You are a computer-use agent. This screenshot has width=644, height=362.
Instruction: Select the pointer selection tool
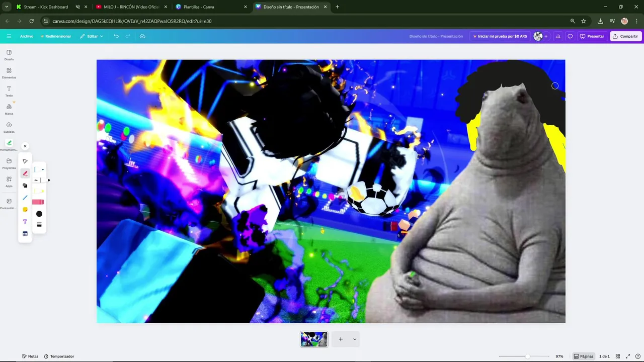point(25,161)
